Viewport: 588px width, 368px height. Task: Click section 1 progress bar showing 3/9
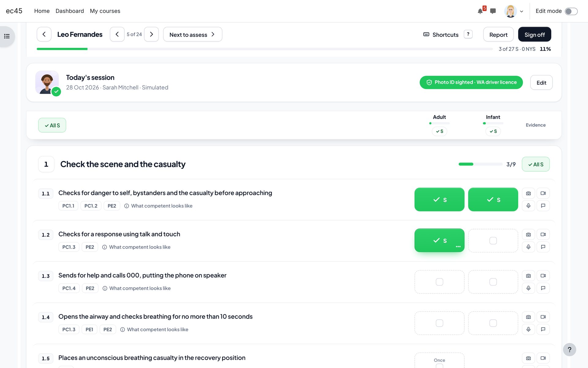coord(481,164)
